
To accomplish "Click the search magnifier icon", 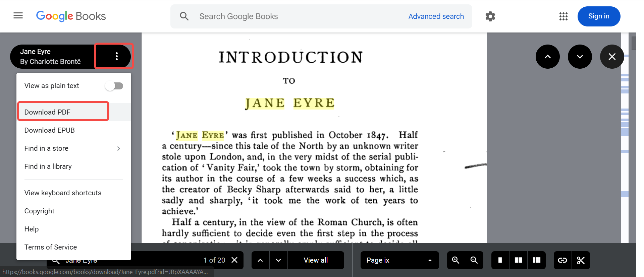I will point(184,16).
